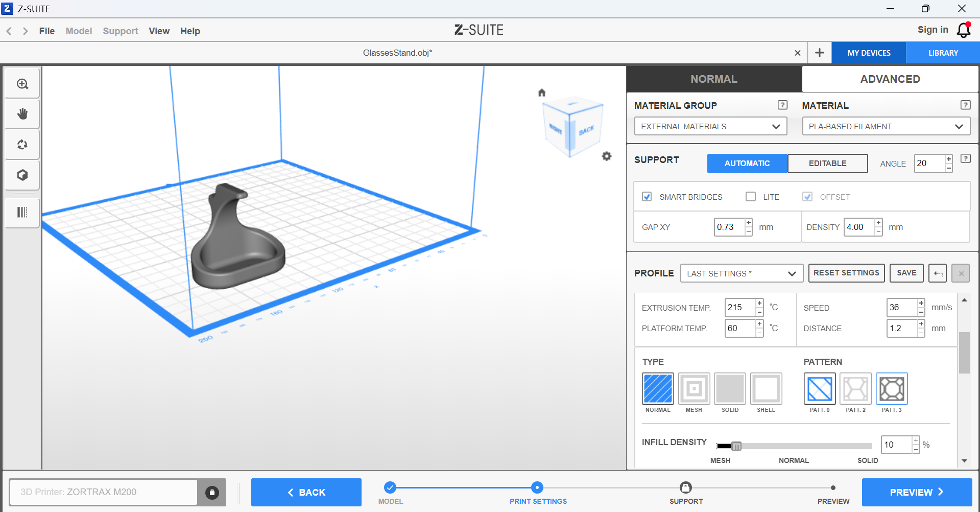Go to Preview with the blue button
This screenshot has width=980, height=512.
(917, 493)
